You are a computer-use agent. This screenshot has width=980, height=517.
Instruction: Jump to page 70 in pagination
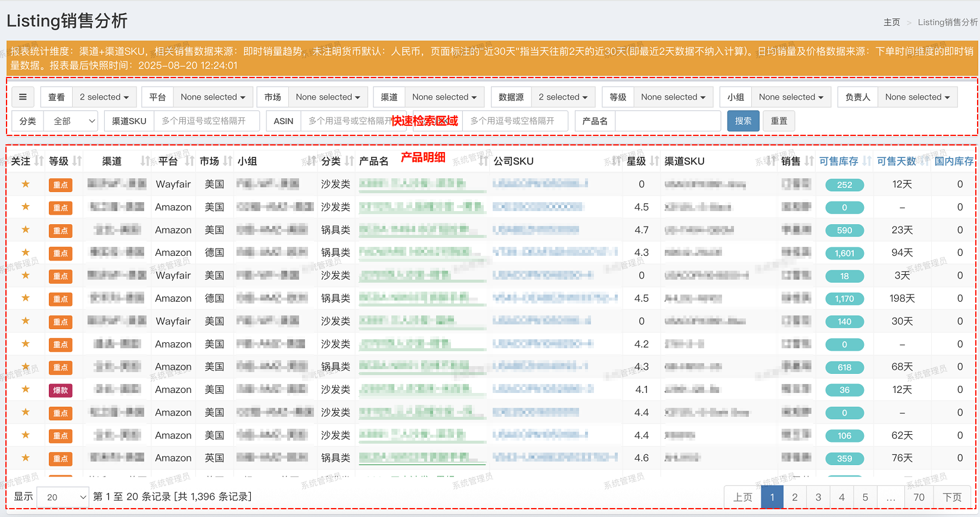pyautogui.click(x=919, y=497)
